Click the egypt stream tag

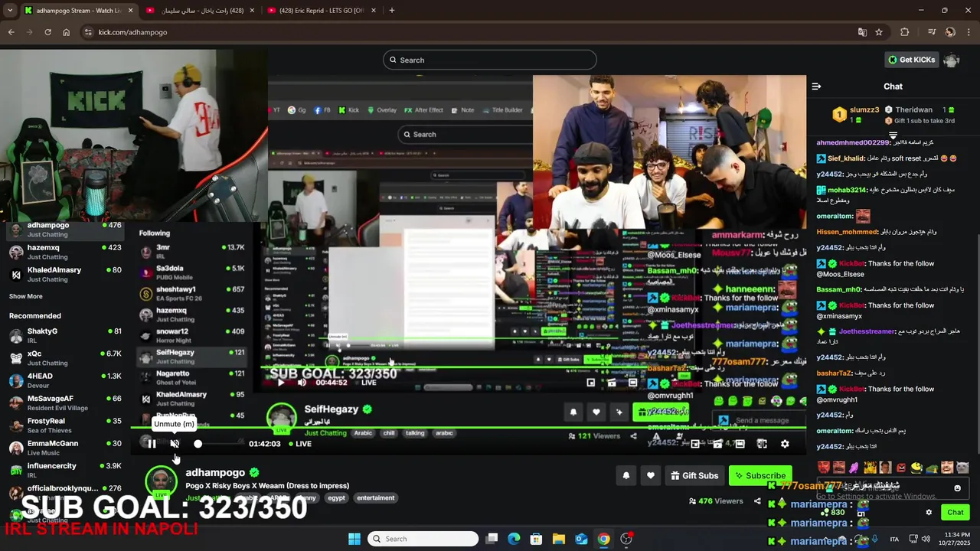pos(337,498)
